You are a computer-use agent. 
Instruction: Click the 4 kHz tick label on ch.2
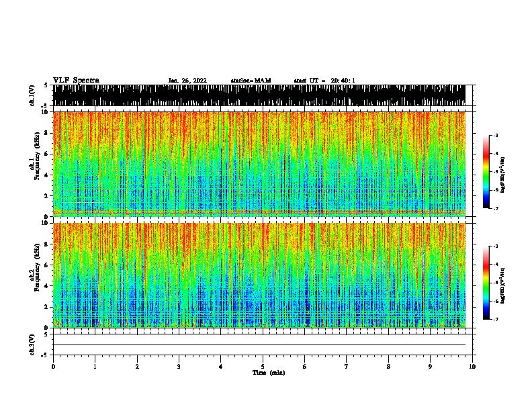(46, 286)
